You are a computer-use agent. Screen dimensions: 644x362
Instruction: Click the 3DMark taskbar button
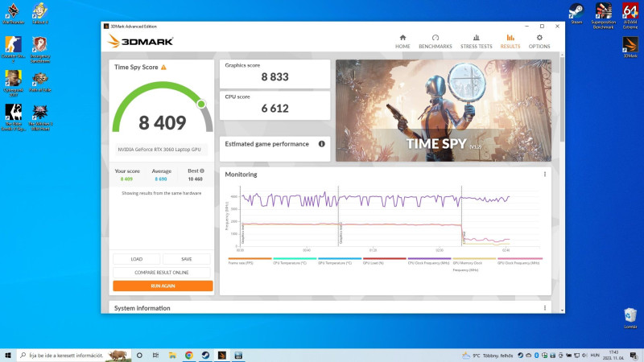(x=222, y=356)
